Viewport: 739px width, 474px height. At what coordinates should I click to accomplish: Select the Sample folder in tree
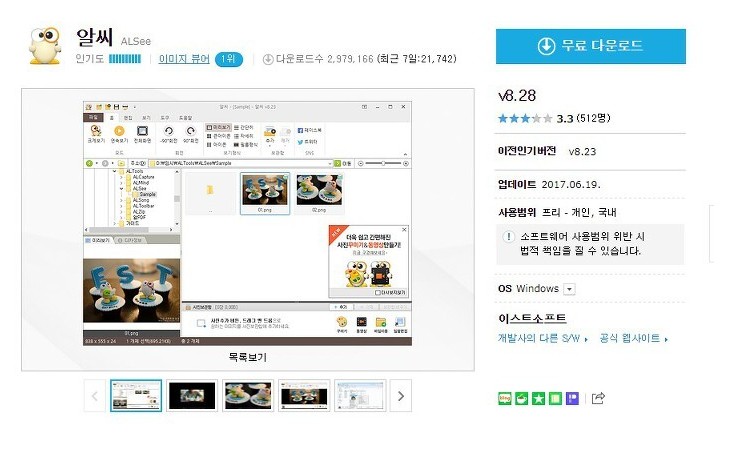pos(144,194)
